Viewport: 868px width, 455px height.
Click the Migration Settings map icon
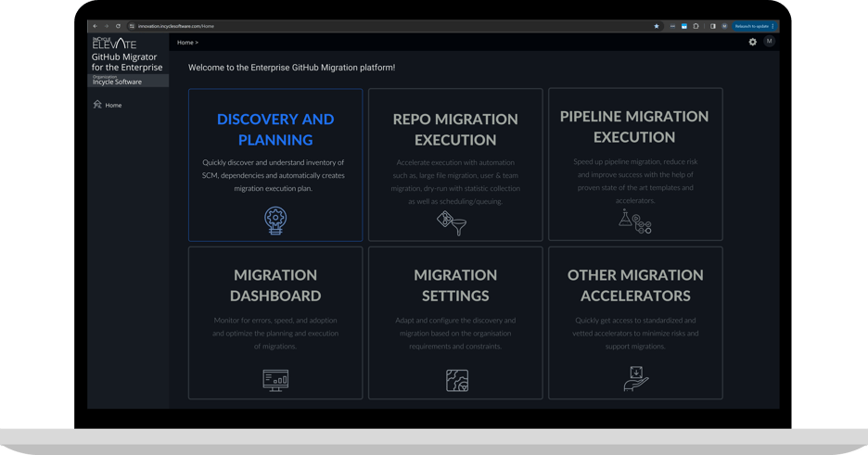click(457, 380)
